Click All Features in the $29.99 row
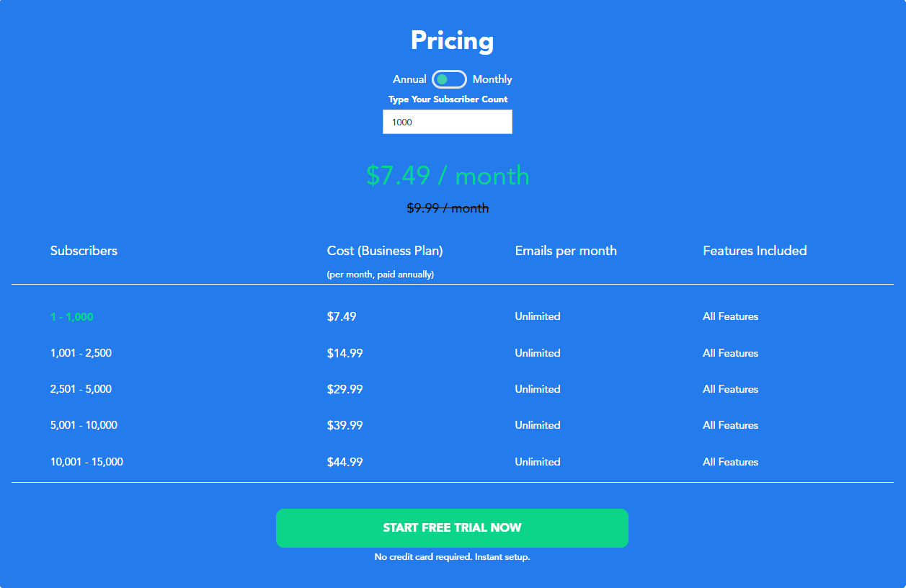 point(731,389)
